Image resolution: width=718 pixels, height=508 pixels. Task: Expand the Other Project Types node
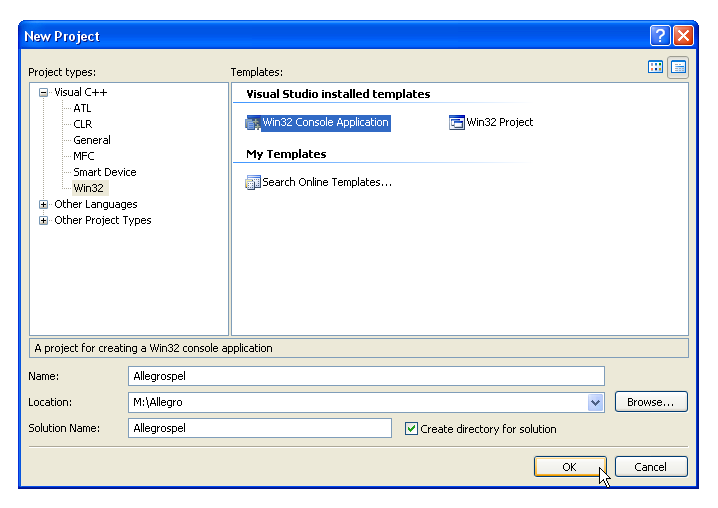[x=44, y=220]
